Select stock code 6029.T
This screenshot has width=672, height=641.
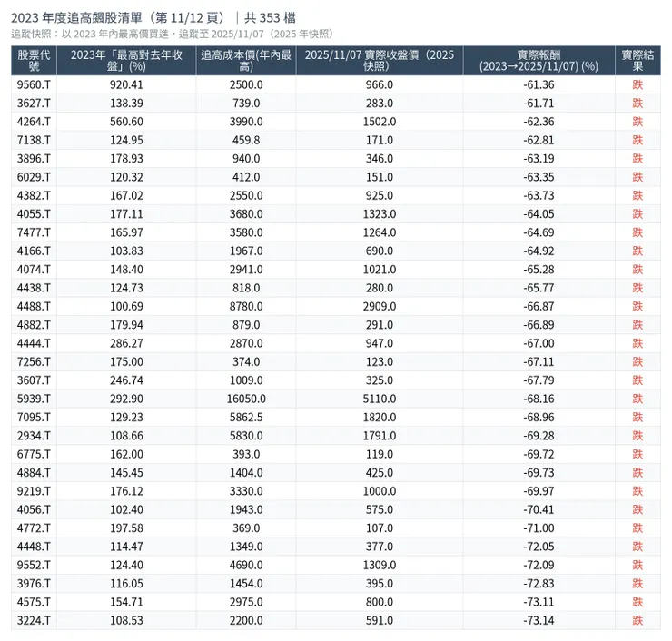coord(34,177)
